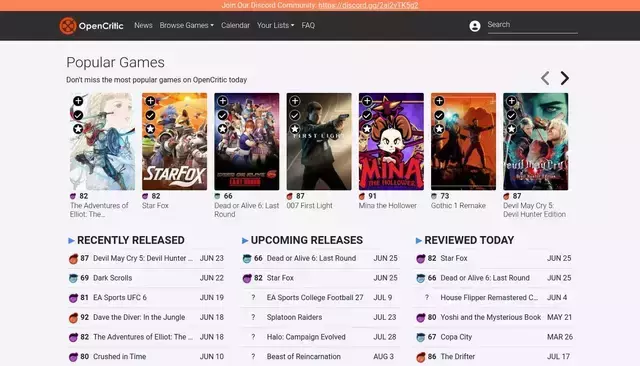640x366 pixels.
Task: Open the Gothic 1 Remake cover thumbnail
Action: (x=464, y=141)
